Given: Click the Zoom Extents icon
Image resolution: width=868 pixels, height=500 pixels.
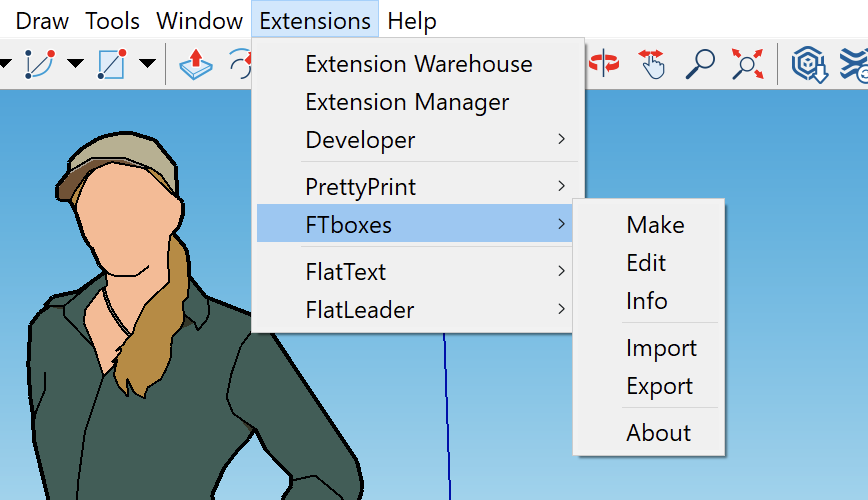Looking at the screenshot, I should (x=746, y=64).
